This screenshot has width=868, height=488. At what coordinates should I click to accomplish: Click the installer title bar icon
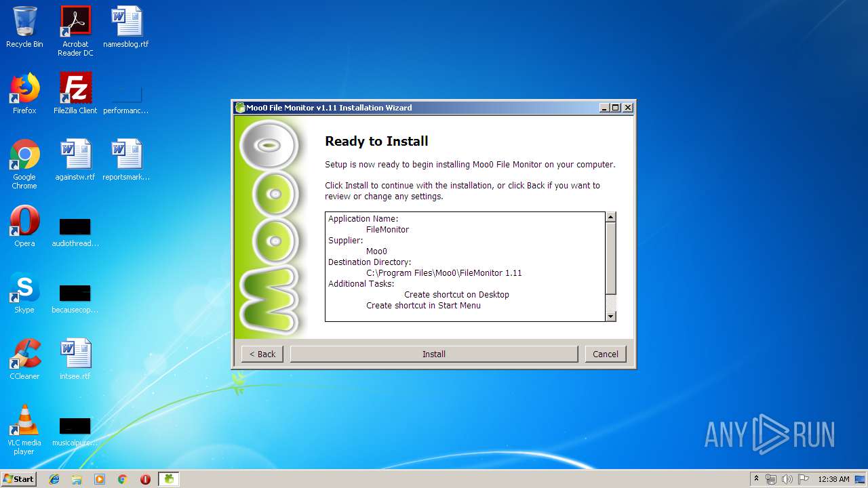tap(240, 108)
